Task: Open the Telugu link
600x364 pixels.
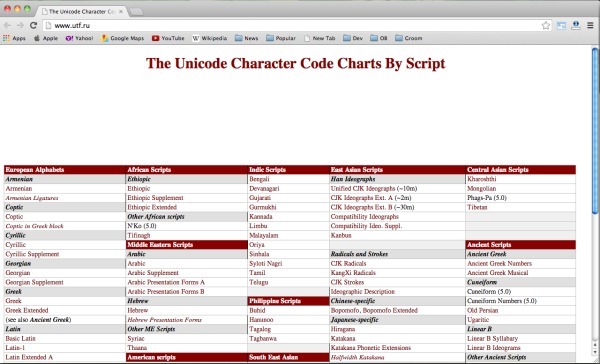Action: (x=258, y=282)
